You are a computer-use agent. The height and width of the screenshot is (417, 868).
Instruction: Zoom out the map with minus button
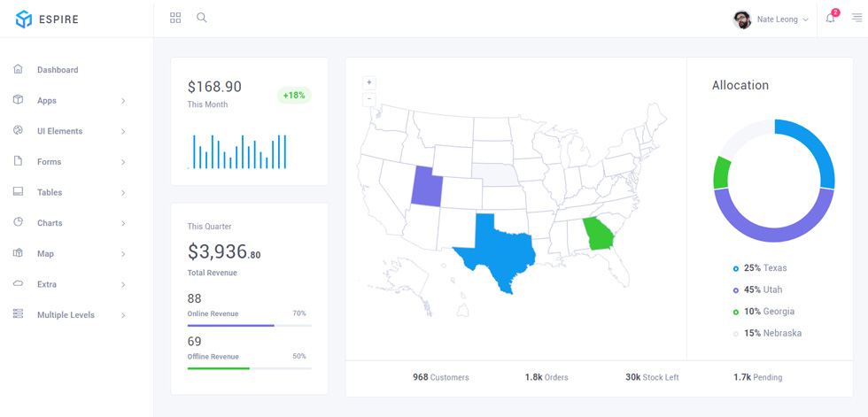[x=369, y=99]
